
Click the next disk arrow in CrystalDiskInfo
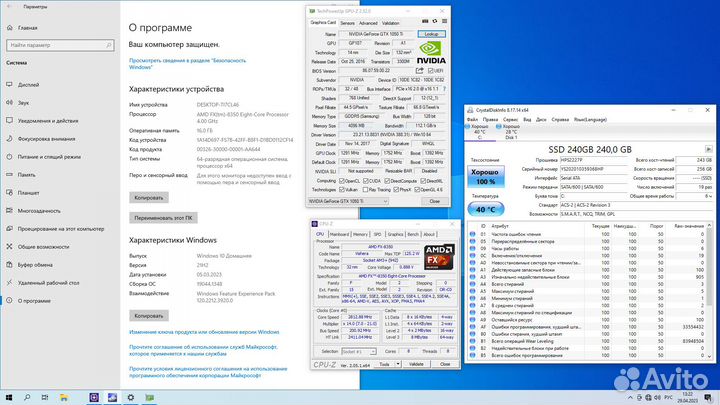709,149
